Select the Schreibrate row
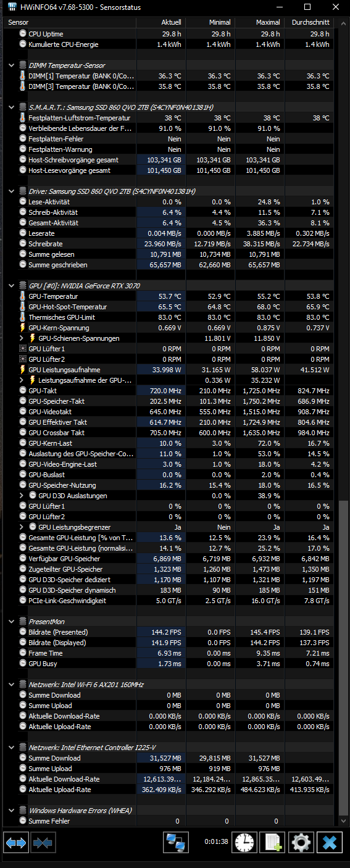The width and height of the screenshot is (350, 868). coord(169,244)
